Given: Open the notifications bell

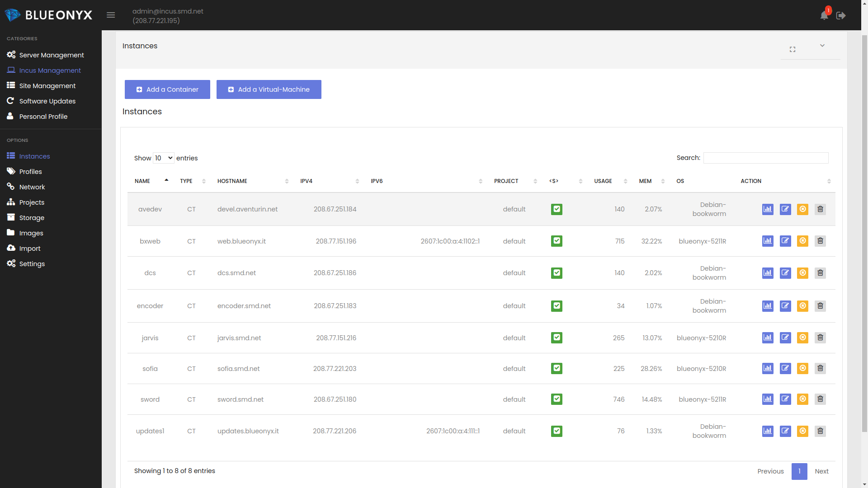Looking at the screenshot, I should [824, 15].
